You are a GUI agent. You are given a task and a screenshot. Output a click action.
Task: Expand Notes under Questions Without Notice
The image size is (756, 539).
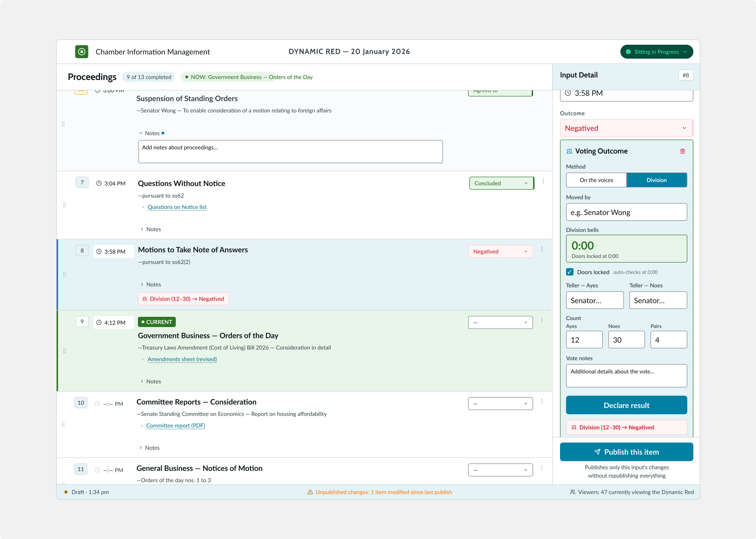point(151,229)
